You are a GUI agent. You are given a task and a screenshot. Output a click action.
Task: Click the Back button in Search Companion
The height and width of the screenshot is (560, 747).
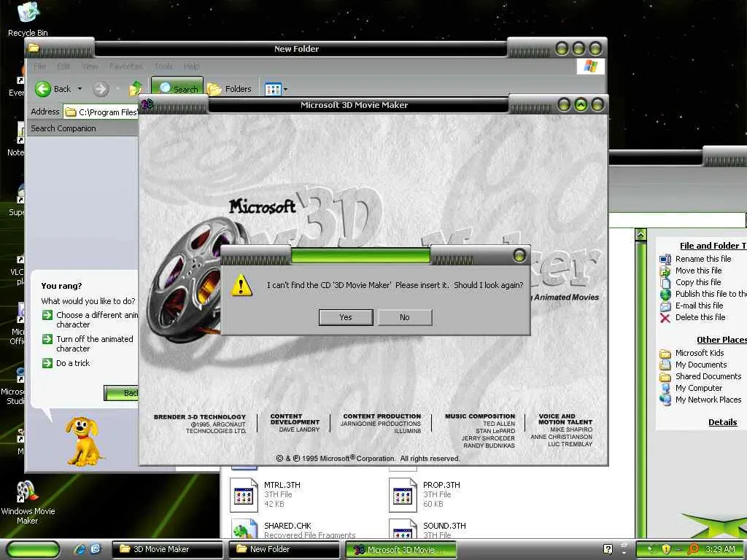click(x=121, y=393)
